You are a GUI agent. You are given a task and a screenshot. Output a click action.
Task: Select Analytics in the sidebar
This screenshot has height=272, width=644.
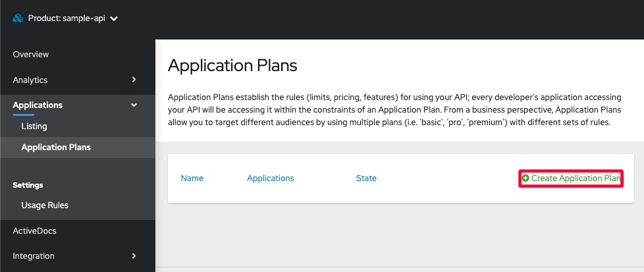pyautogui.click(x=30, y=80)
